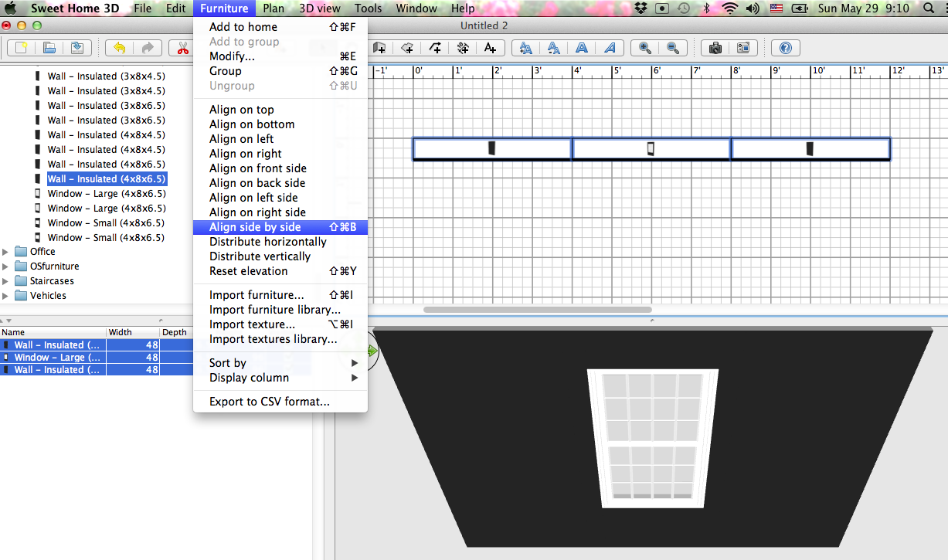Click the Create video icon
948x560 pixels.
click(x=743, y=48)
